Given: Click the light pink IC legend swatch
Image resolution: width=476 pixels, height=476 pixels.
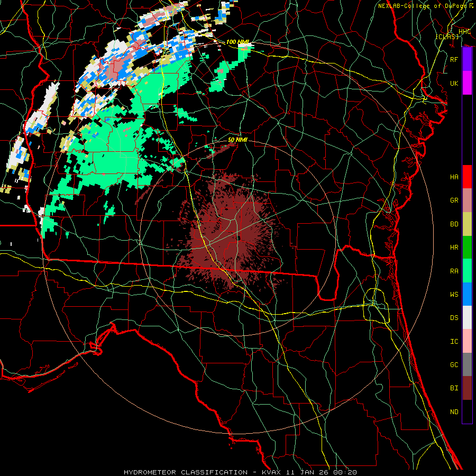Looking at the screenshot, I should coord(467,341).
